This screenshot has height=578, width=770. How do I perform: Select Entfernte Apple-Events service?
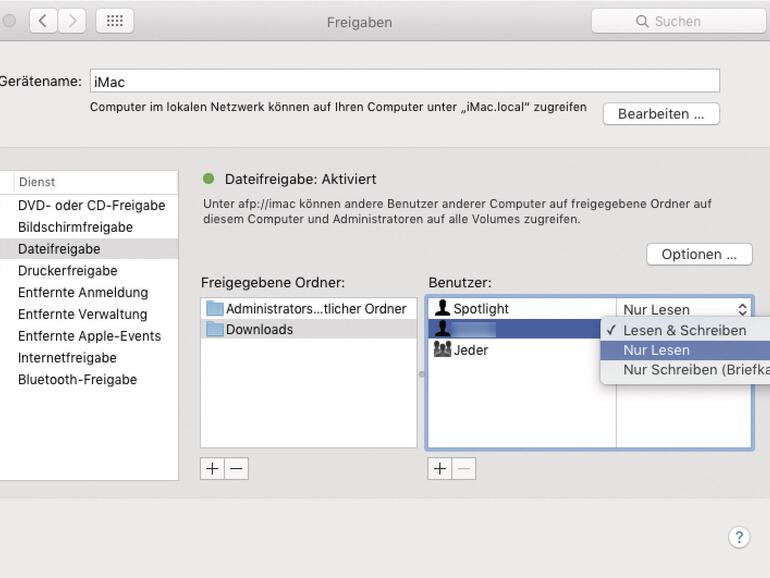pos(89,336)
